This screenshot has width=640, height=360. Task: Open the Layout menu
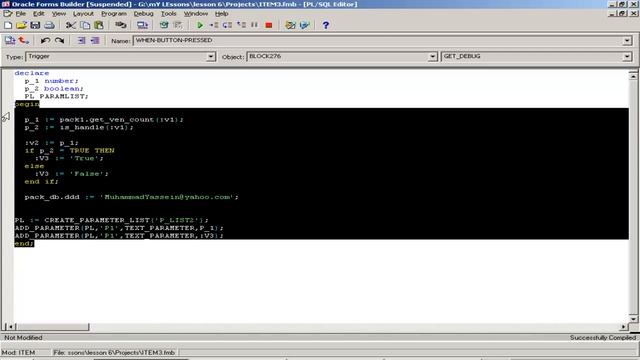click(83, 14)
